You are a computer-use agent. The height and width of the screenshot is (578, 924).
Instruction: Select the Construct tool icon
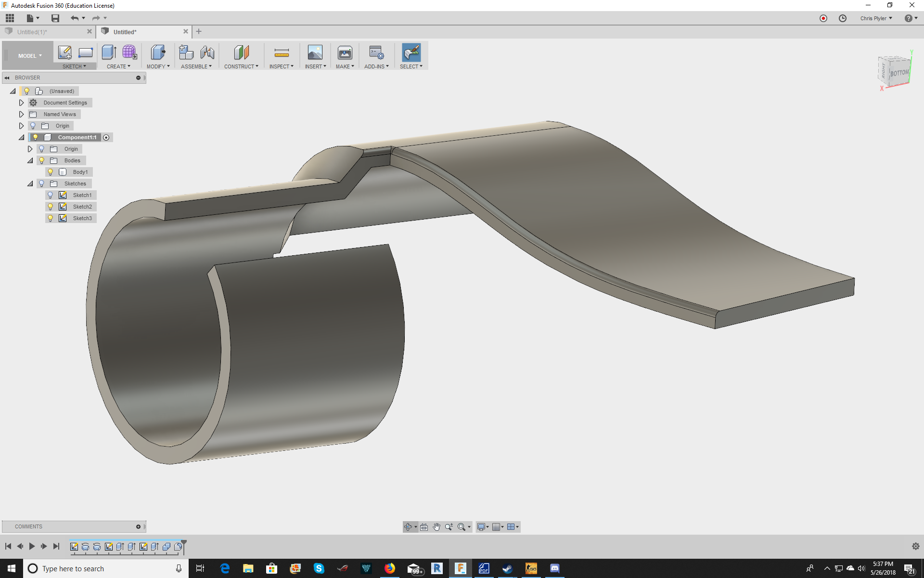click(x=241, y=53)
